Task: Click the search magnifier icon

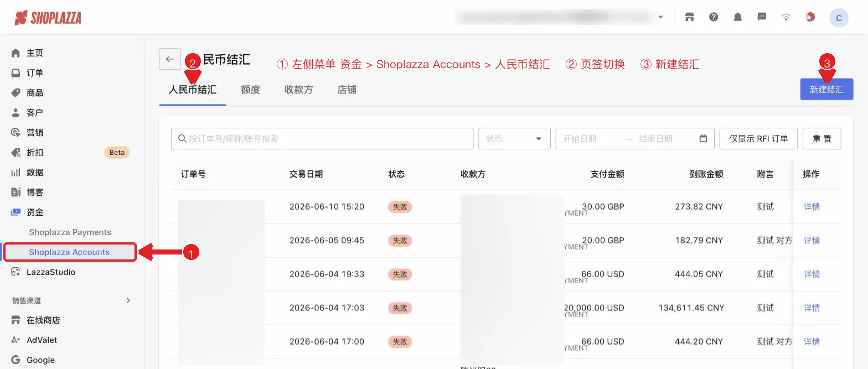Action: 182,138
